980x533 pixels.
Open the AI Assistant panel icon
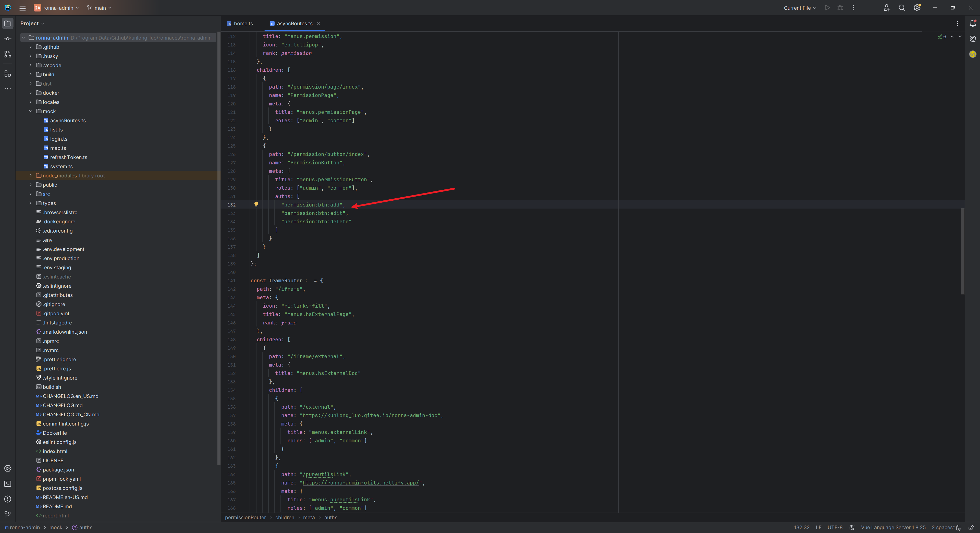973,39
